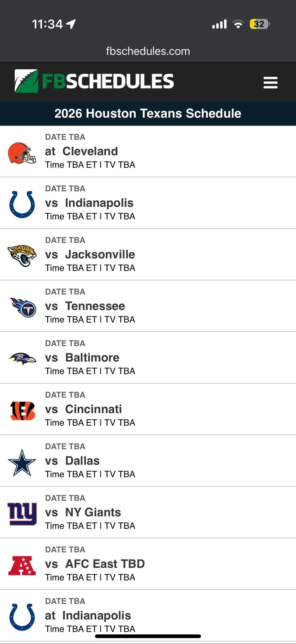The height and width of the screenshot is (644, 296).
Task: Open the 'at Cleveland' matchup link
Action: (81, 151)
